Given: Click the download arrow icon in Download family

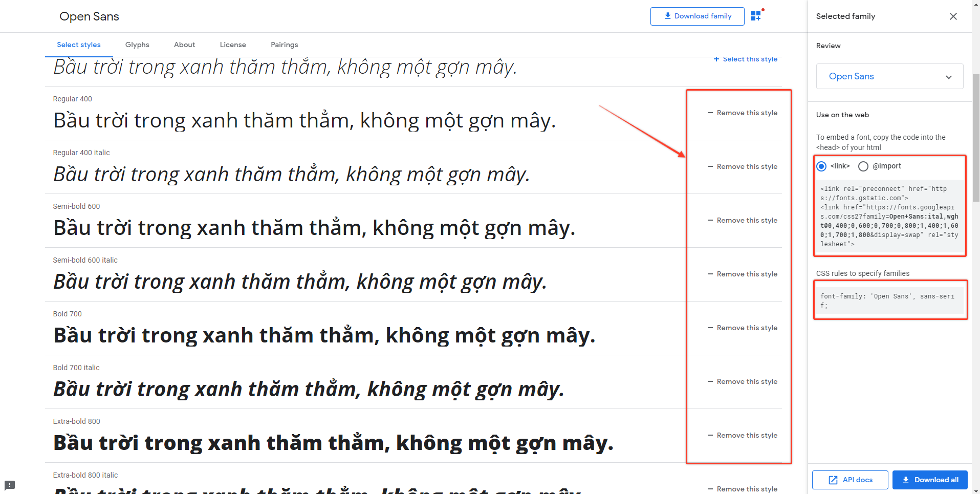Looking at the screenshot, I should coord(667,16).
